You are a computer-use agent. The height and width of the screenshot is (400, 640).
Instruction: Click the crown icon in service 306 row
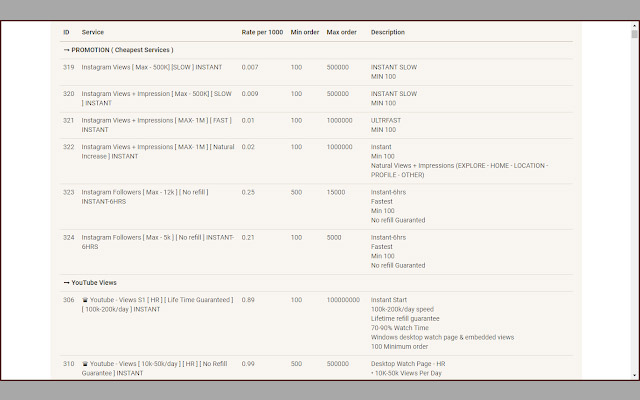[x=85, y=300]
